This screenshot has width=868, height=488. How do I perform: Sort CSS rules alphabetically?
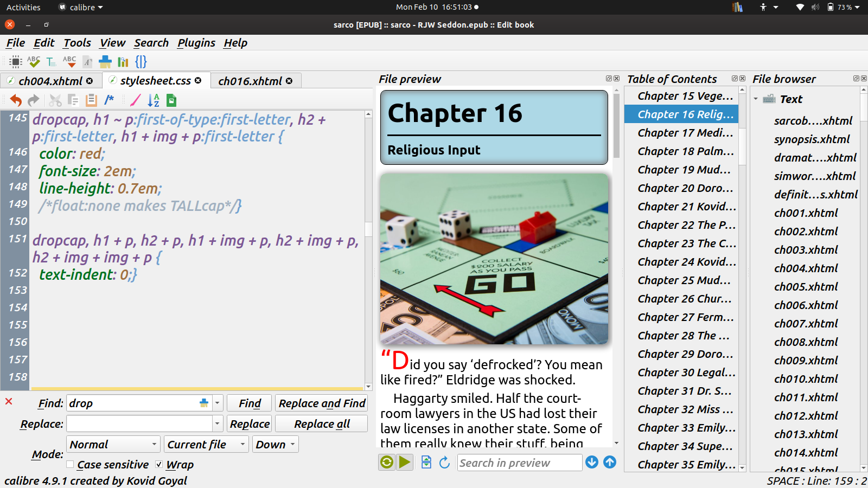tap(154, 100)
